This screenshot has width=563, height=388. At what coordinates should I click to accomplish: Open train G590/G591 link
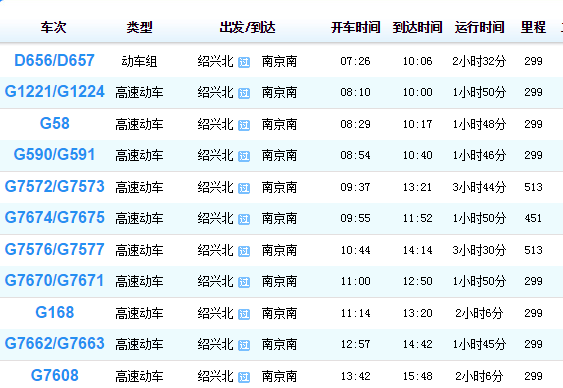[54, 154]
